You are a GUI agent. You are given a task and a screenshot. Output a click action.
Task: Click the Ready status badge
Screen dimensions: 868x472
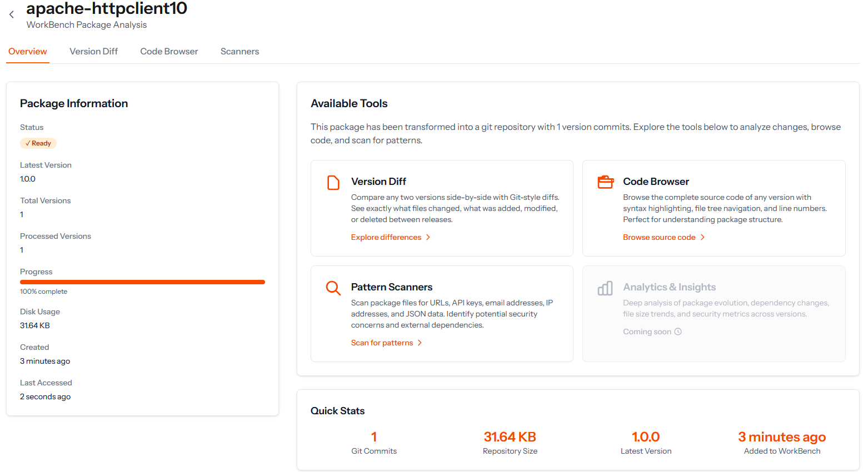(38, 143)
